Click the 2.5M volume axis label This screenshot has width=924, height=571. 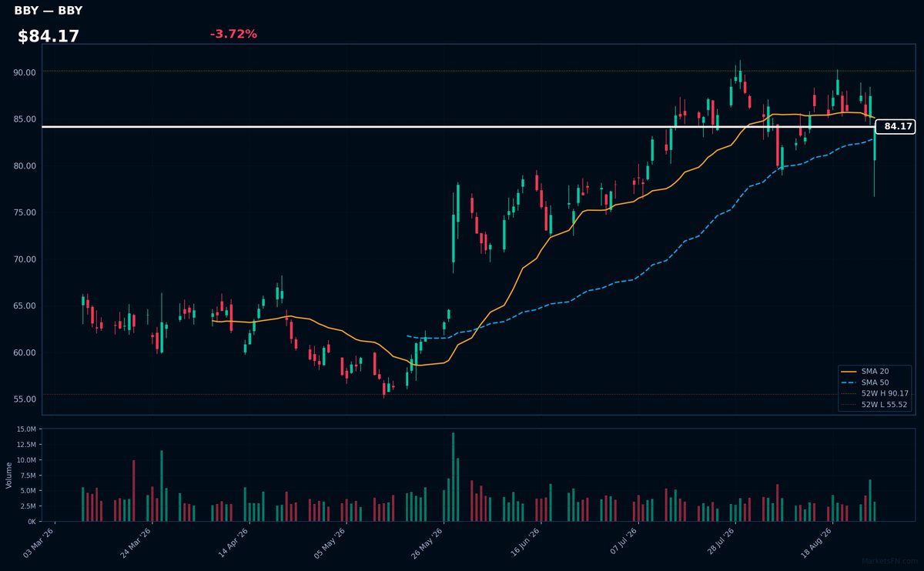tap(28, 506)
